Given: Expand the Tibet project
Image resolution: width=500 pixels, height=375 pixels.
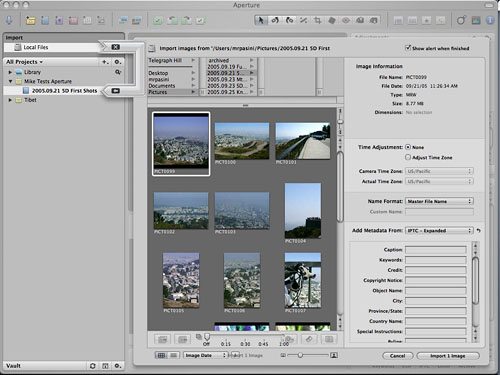Looking at the screenshot, I should tap(10, 100).
